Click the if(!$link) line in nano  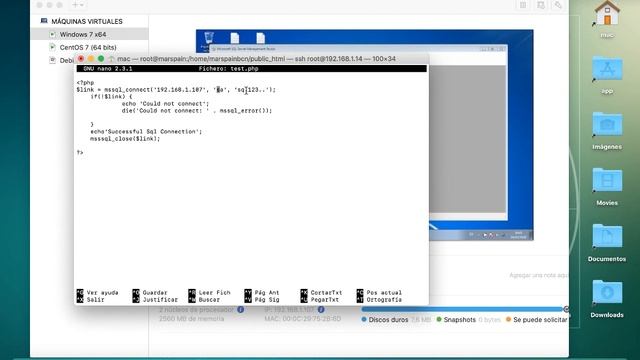(111, 96)
